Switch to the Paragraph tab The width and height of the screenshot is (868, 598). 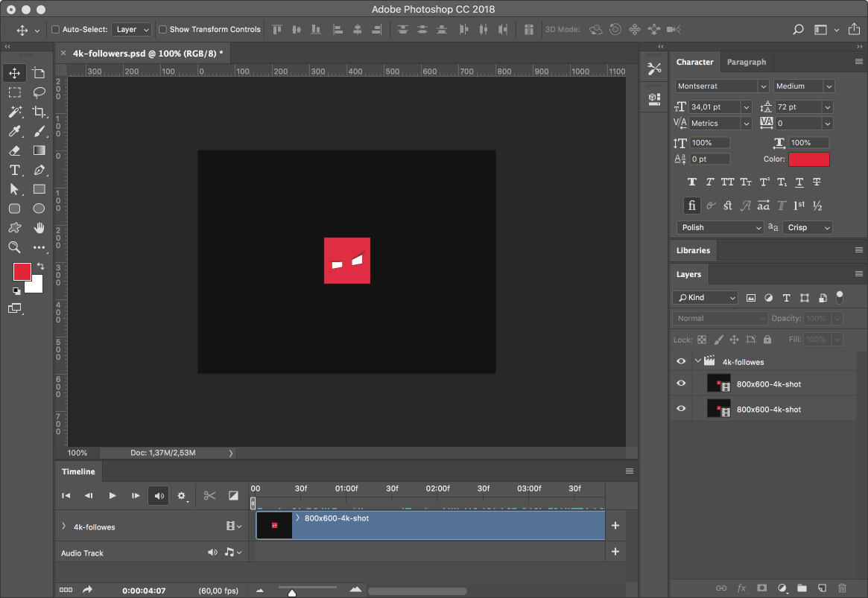[747, 62]
